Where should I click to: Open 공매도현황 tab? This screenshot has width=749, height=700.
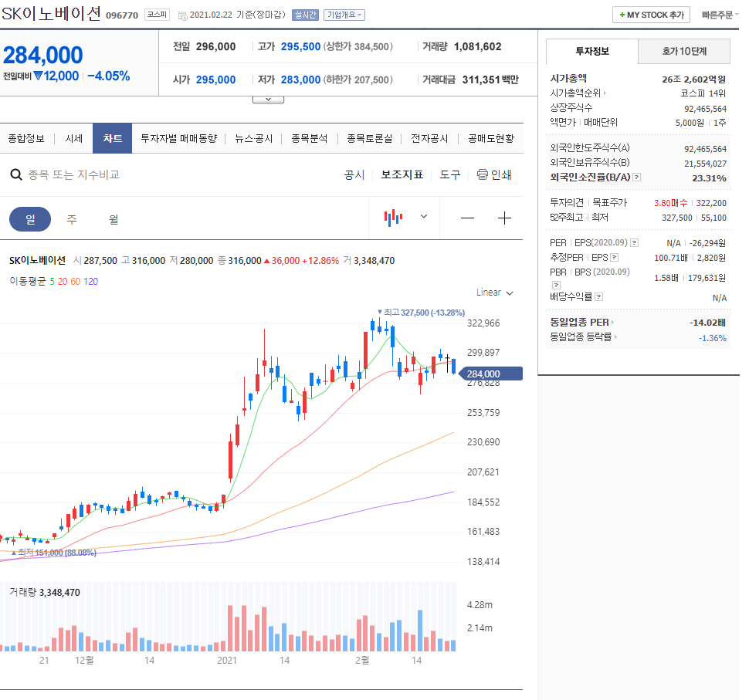click(491, 138)
